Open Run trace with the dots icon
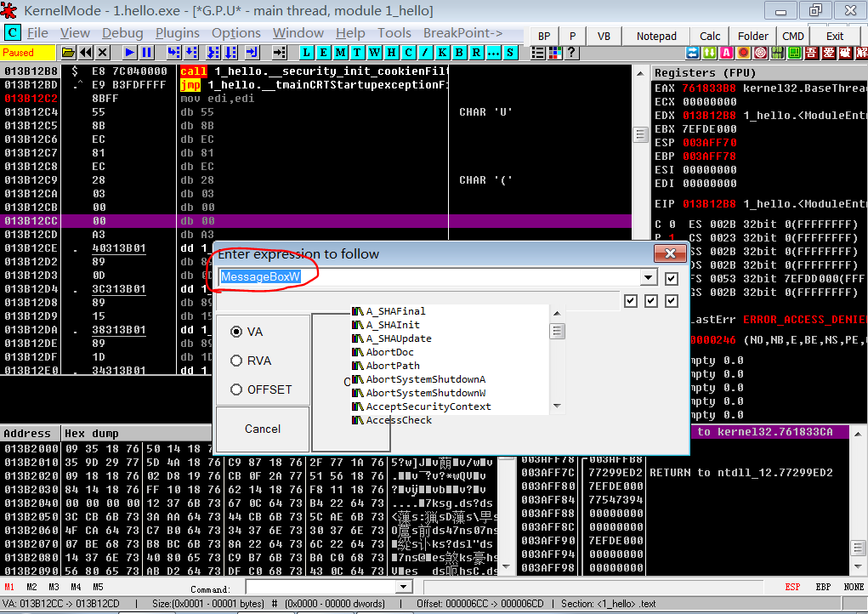The height and width of the screenshot is (614, 868). tap(493, 53)
